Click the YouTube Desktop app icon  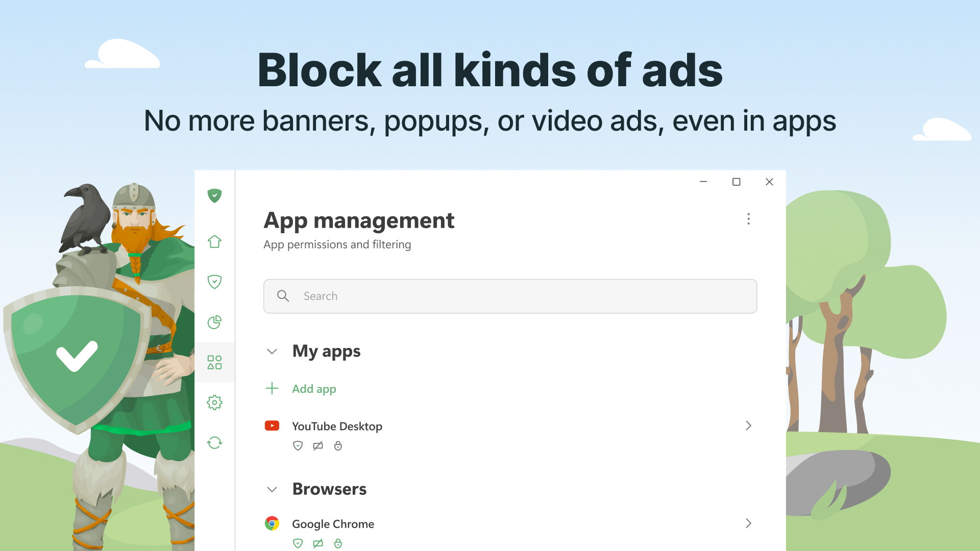[272, 425]
